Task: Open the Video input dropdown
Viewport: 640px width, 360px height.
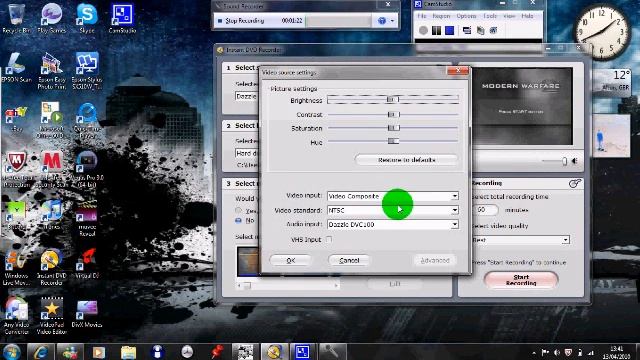Action: point(454,196)
